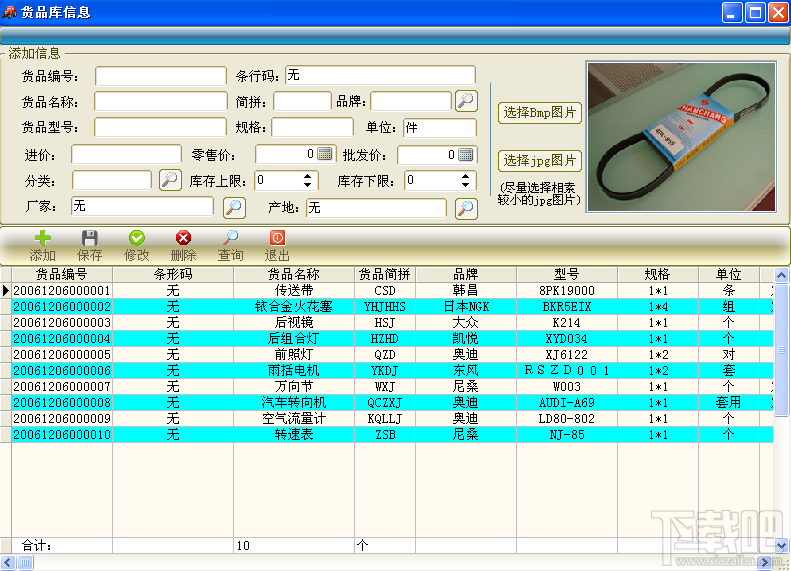Click the belt product image thumbnail
791x571 pixels.
pyautogui.click(x=682, y=137)
